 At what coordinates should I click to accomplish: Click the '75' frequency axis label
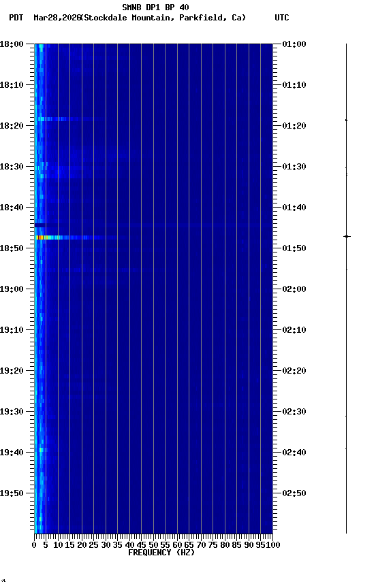point(213,545)
